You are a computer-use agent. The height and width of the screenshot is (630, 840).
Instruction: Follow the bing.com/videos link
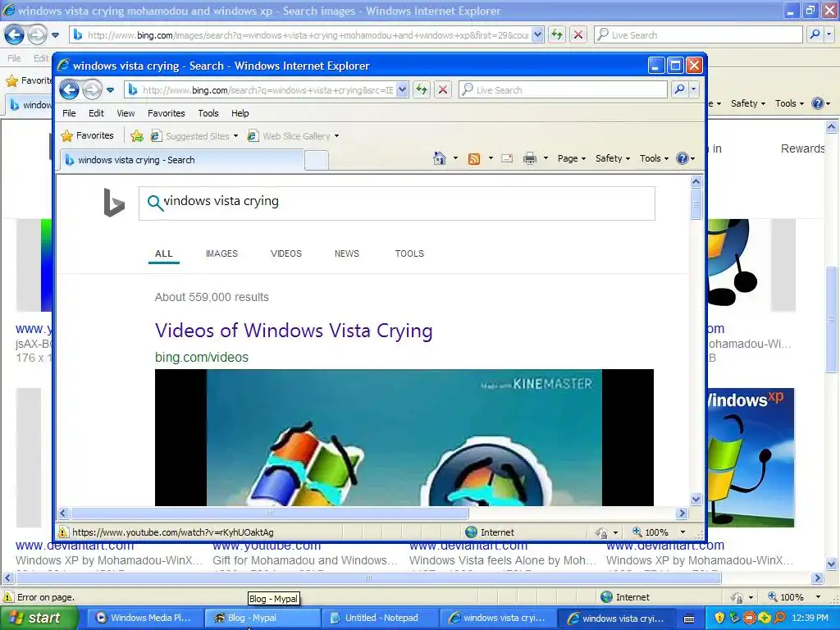[202, 358]
